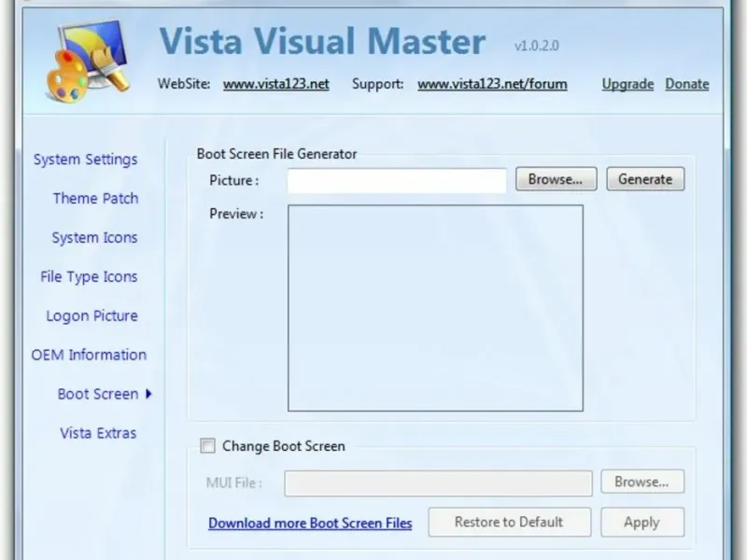This screenshot has height=560, width=747.
Task: Open the Logon Picture section
Action: [x=92, y=315]
